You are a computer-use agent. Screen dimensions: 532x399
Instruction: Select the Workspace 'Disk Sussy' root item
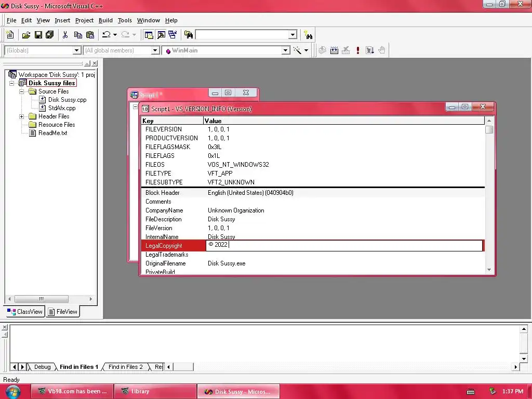point(56,75)
